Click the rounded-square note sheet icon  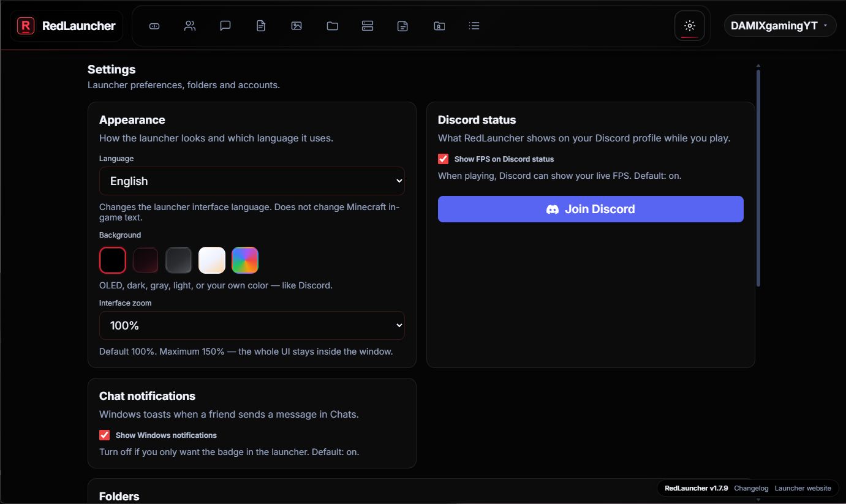[x=402, y=26]
